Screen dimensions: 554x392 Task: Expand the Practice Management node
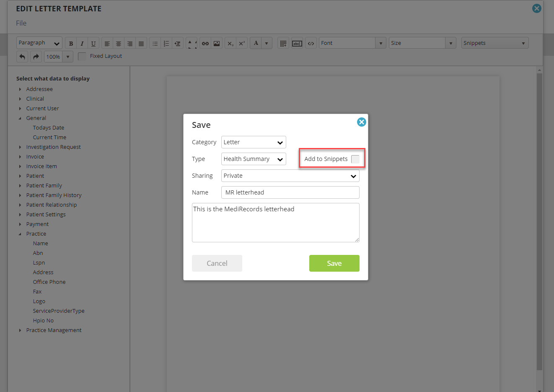(20, 330)
